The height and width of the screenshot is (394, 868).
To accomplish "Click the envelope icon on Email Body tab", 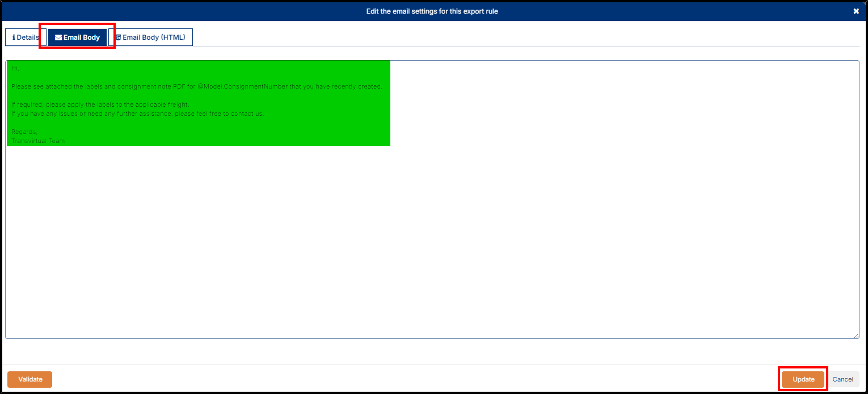I will 58,37.
